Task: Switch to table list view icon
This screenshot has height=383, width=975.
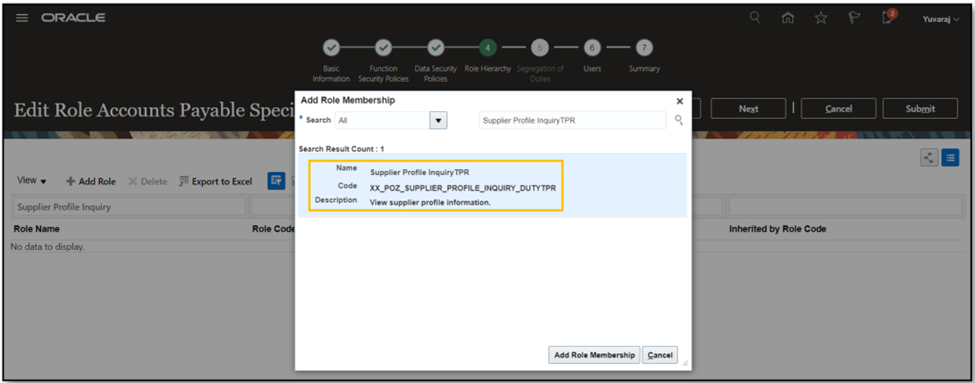Action: point(950,157)
